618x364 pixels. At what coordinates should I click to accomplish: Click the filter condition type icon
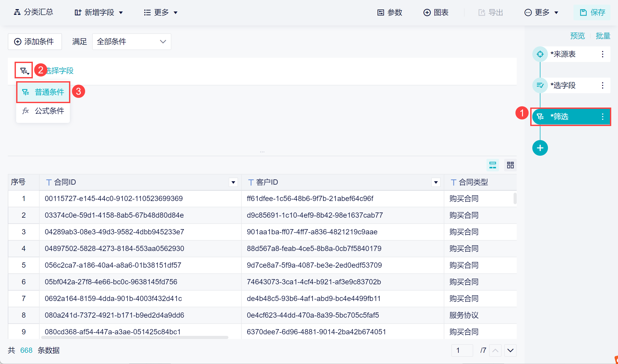pos(24,70)
